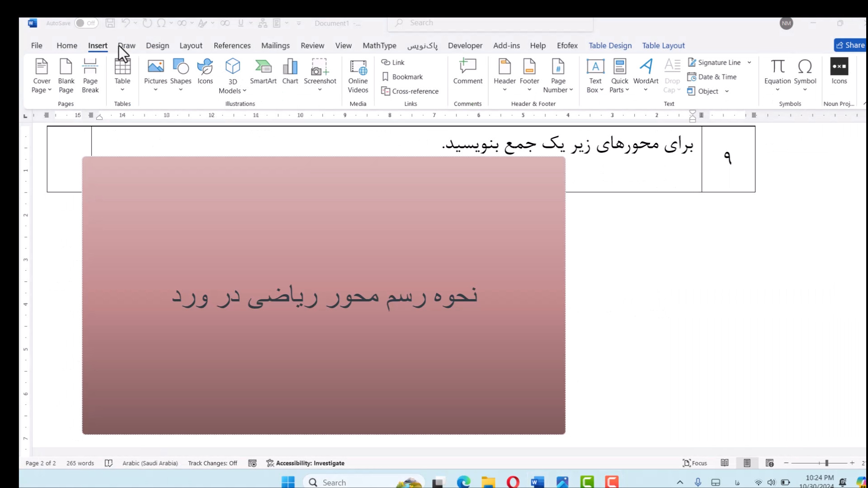This screenshot has height=488, width=868.
Task: Add a Bookmark
Action: tap(402, 77)
